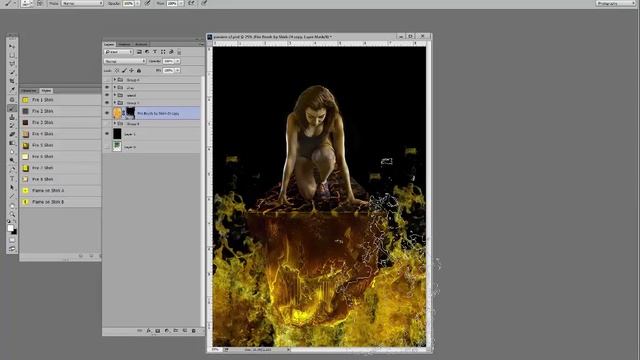640x360 pixels.
Task: Click the background color swatch
Action: click(x=14, y=232)
